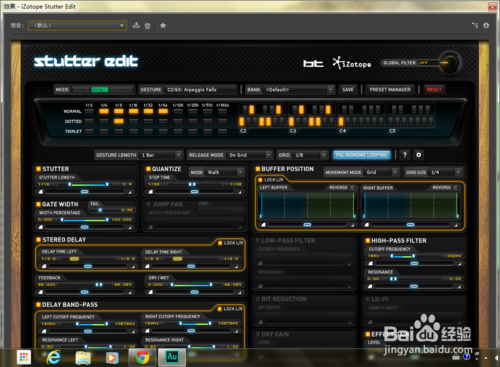Open the Release Mode dropdown
Image resolution: width=500 pixels, height=367 pixels.
250,155
